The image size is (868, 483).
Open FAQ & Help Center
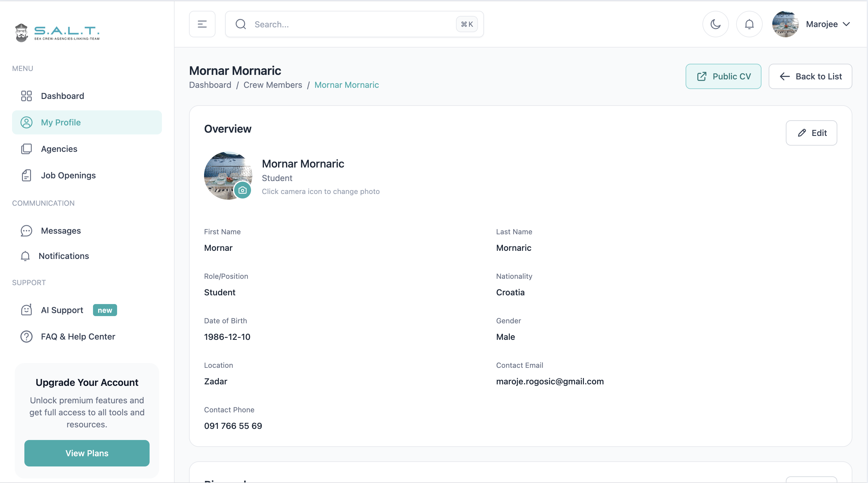[78, 337]
